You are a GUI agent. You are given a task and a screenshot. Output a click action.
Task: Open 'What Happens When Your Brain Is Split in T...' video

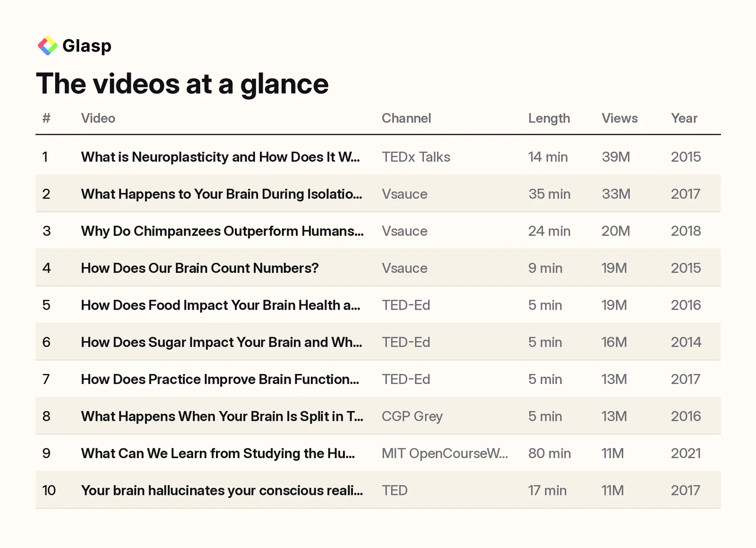(222, 416)
